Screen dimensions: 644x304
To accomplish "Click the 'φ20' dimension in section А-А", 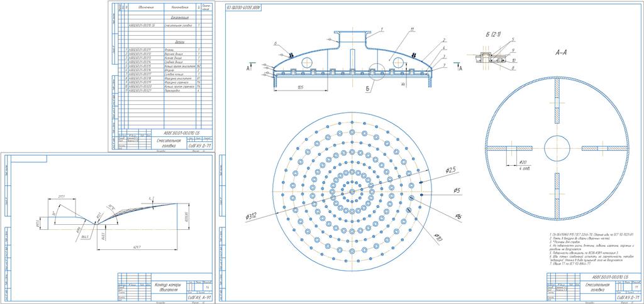I will click(523, 162).
